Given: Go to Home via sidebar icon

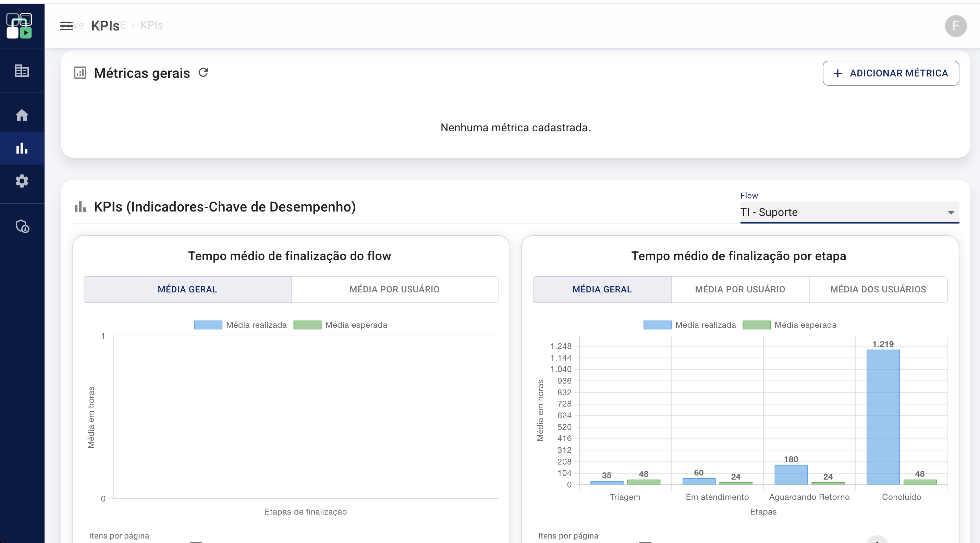Looking at the screenshot, I should click(x=22, y=115).
